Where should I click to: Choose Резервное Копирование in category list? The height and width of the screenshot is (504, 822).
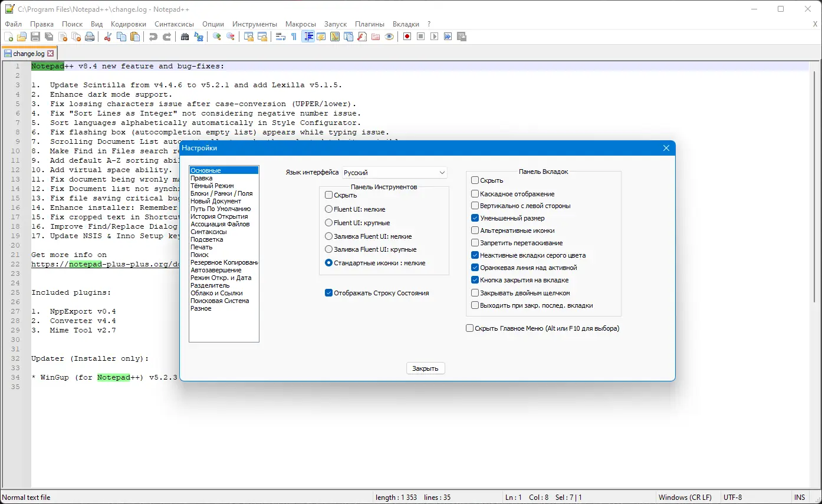tap(224, 262)
